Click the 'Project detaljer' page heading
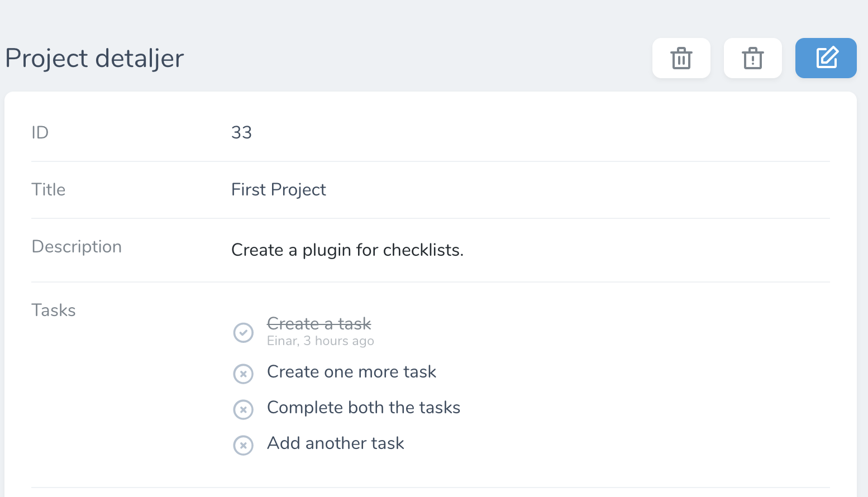 tap(94, 58)
